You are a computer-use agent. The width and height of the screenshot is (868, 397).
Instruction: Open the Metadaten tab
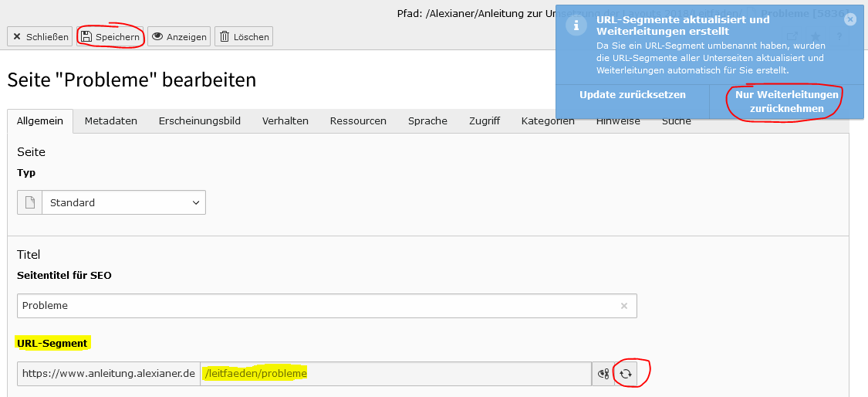[x=110, y=121]
